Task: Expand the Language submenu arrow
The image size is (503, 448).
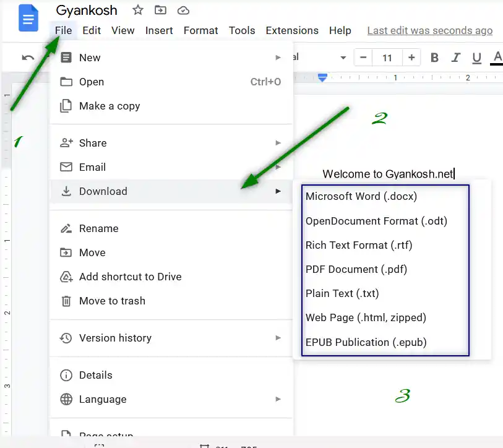Action: [x=278, y=399]
